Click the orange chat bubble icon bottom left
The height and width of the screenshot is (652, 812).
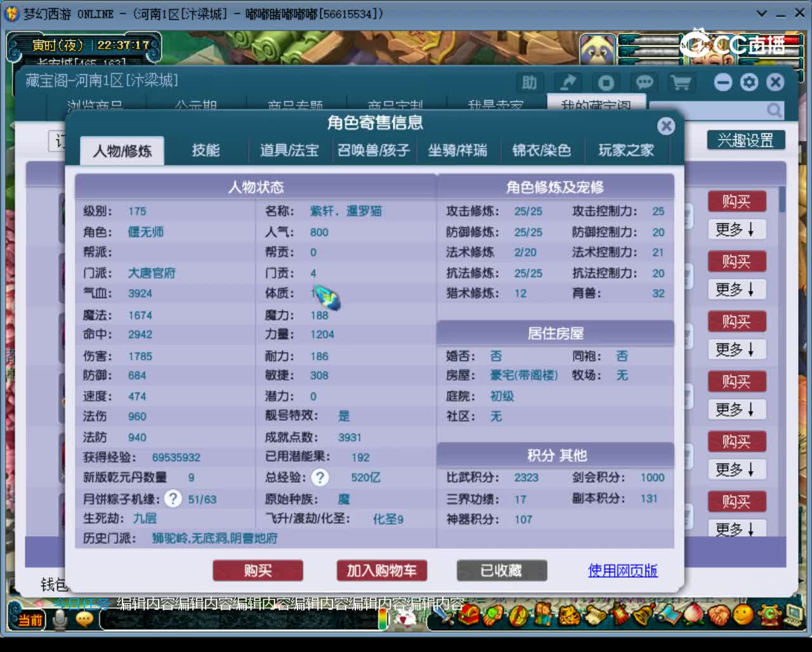[x=85, y=619]
